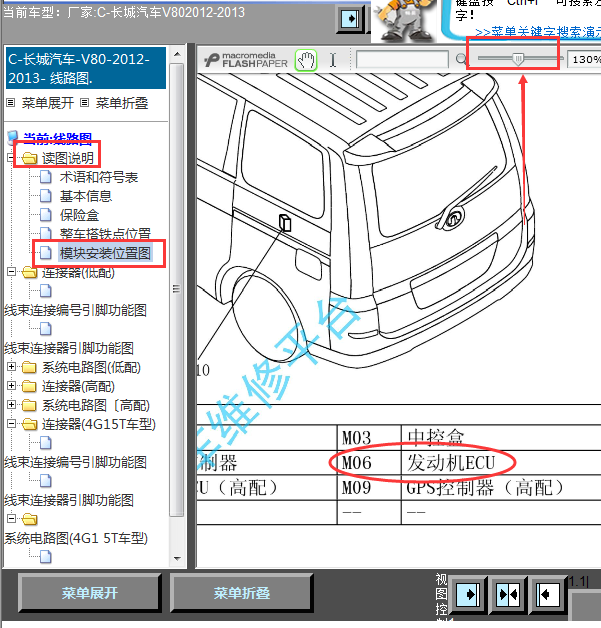Expand the 系统电路图(高配) tree node

click(x=11, y=405)
